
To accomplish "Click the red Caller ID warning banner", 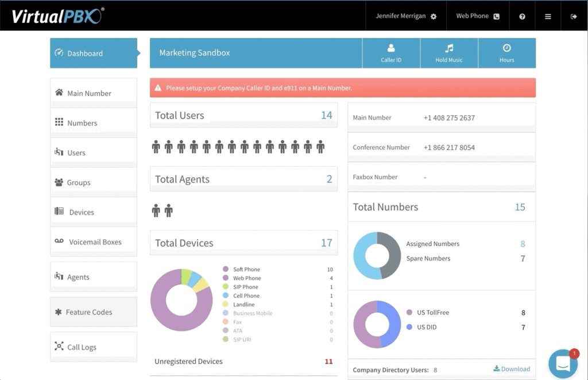I will point(343,88).
